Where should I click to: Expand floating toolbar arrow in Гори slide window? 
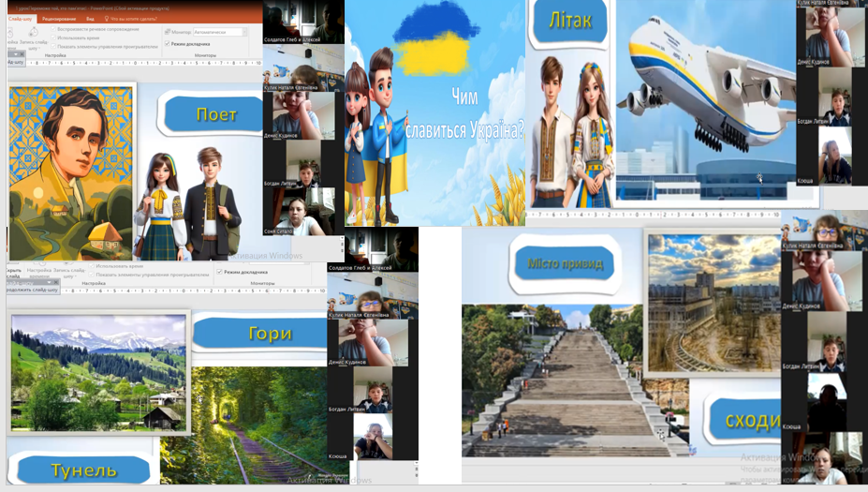point(50,283)
